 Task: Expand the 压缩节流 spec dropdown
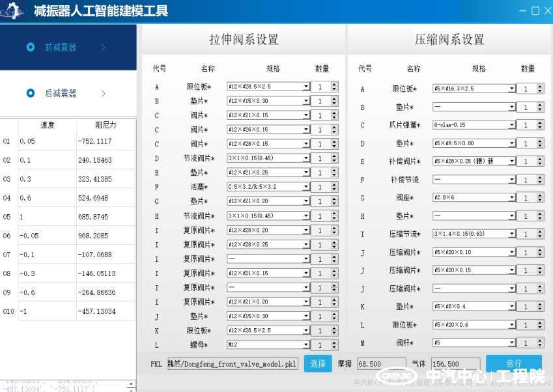tap(511, 234)
